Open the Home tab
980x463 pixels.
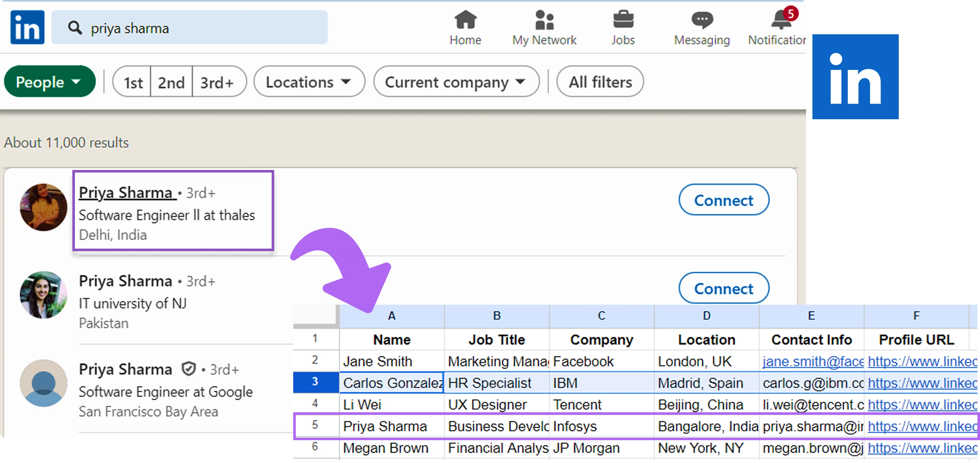point(465,28)
